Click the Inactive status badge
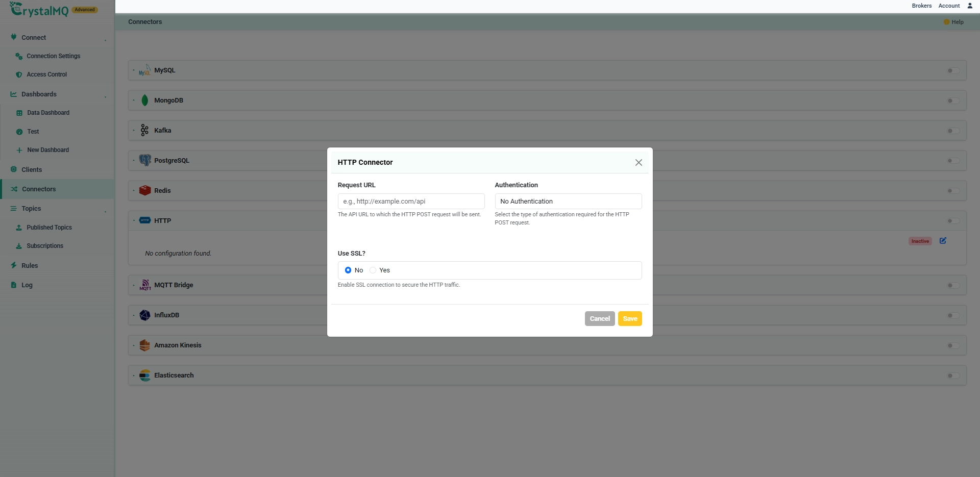 coord(920,241)
